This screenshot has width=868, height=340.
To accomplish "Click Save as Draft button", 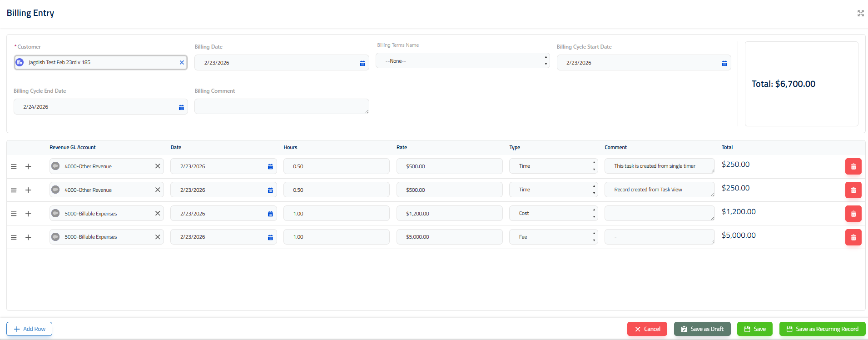I will click(x=702, y=329).
